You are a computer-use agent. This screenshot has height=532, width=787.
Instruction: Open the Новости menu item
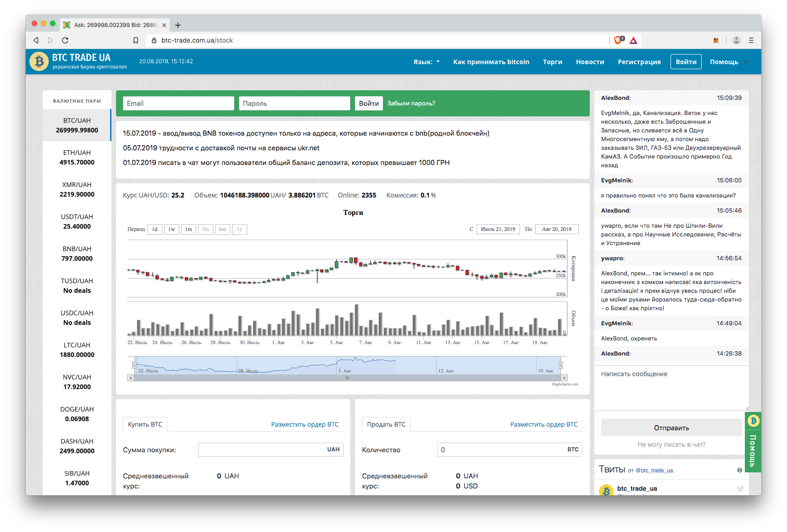pyautogui.click(x=590, y=62)
